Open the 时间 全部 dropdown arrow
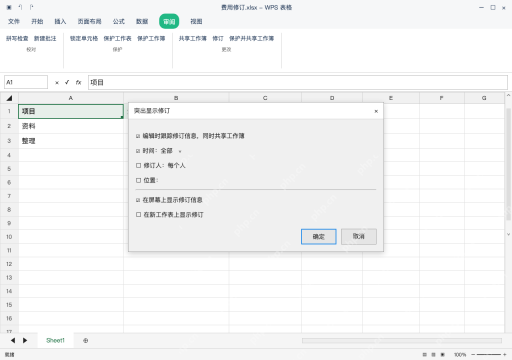 tap(180, 152)
